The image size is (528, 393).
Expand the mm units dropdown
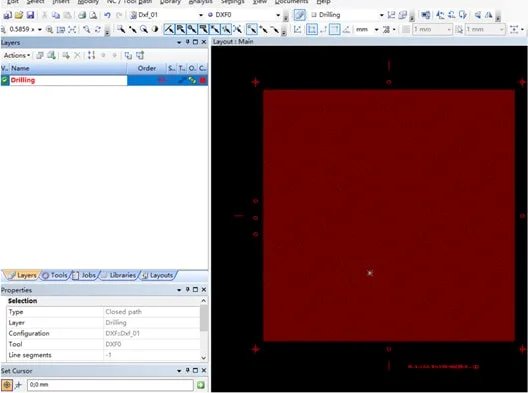[376, 30]
